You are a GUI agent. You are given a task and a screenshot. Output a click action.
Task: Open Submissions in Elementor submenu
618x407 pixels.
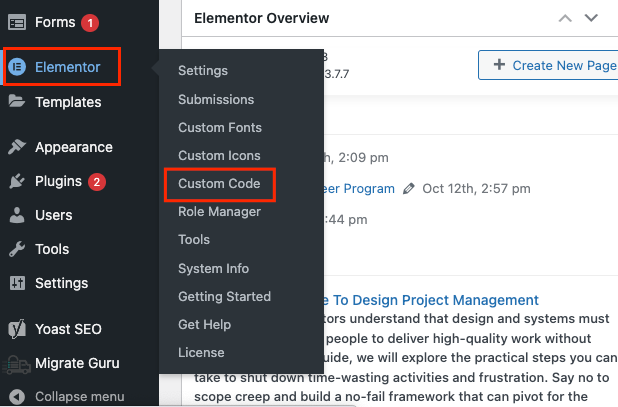tap(216, 100)
